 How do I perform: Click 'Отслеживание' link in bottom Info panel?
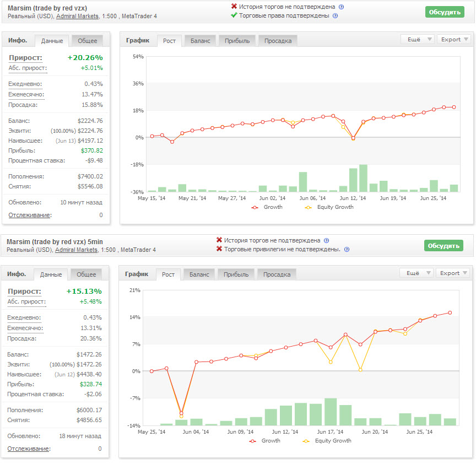click(29, 449)
